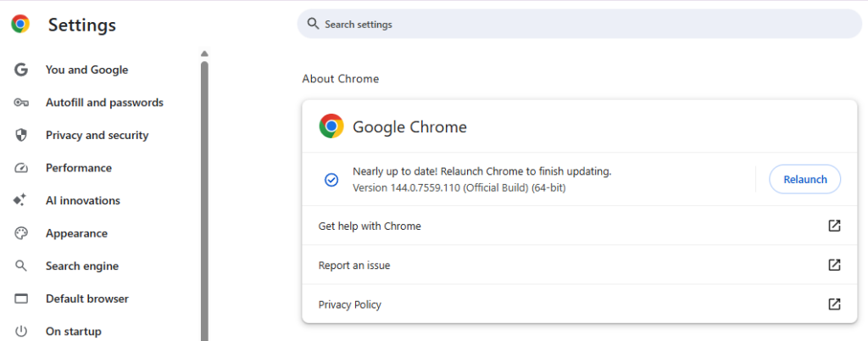Click the Performance gauge icon
This screenshot has height=341, width=868.
pos(21,168)
